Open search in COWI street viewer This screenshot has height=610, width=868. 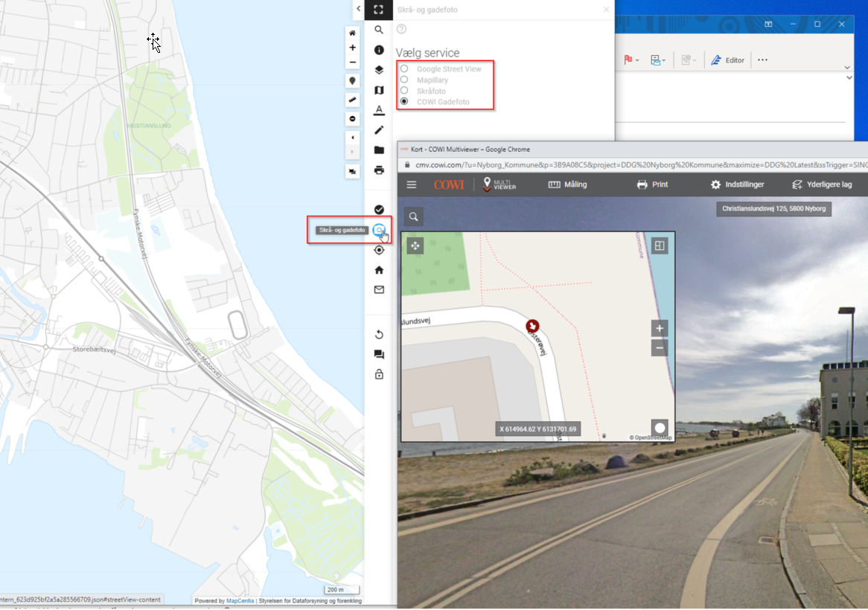pyautogui.click(x=413, y=216)
